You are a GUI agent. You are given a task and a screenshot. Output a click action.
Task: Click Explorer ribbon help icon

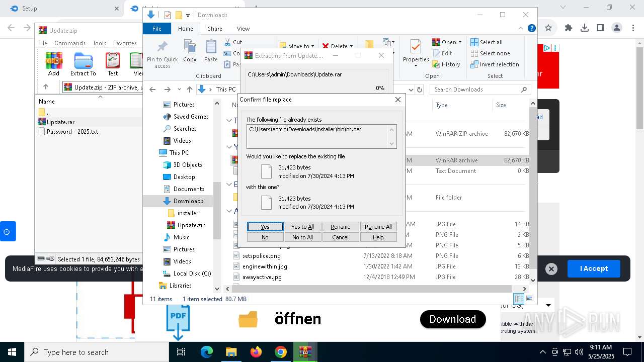click(531, 29)
